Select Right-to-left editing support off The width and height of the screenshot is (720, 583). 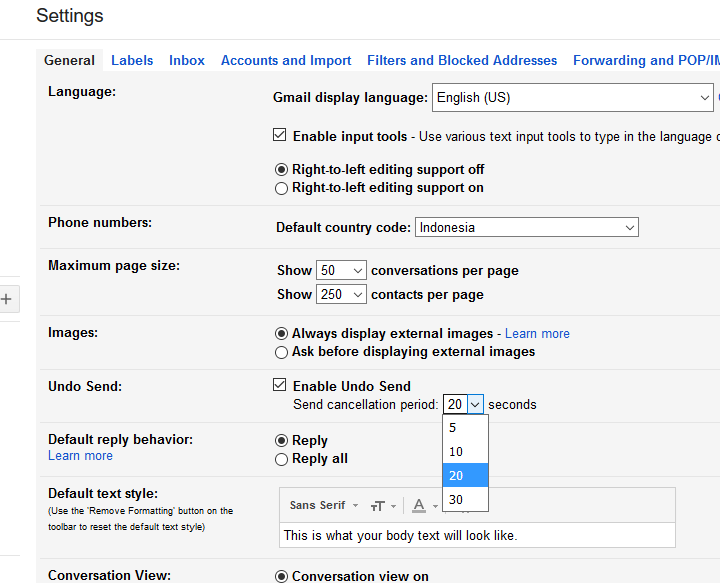pos(281,170)
